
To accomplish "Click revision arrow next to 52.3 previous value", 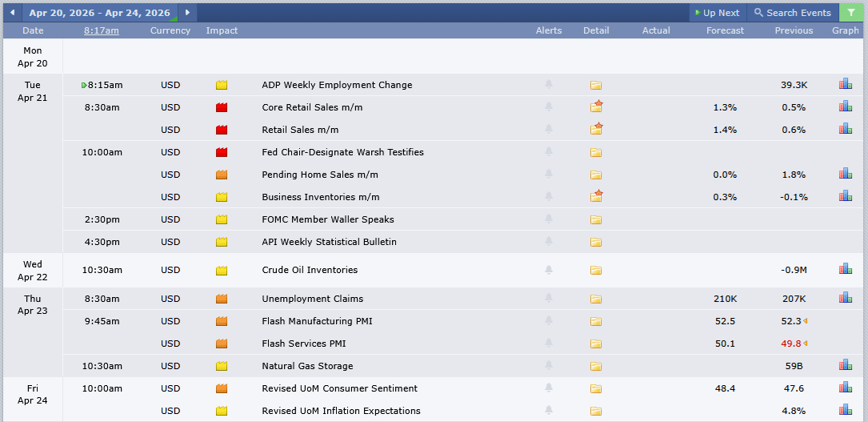I will (x=806, y=321).
